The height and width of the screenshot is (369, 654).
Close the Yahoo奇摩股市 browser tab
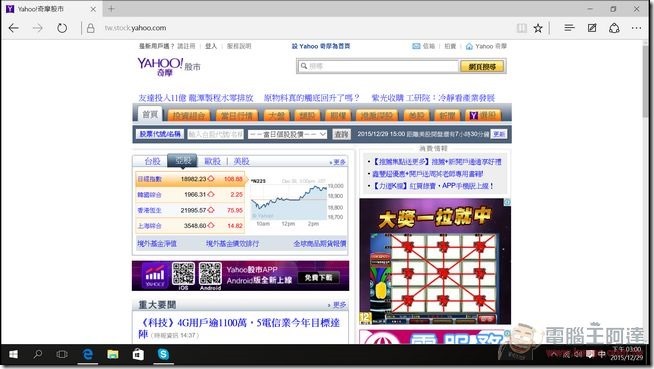point(93,9)
